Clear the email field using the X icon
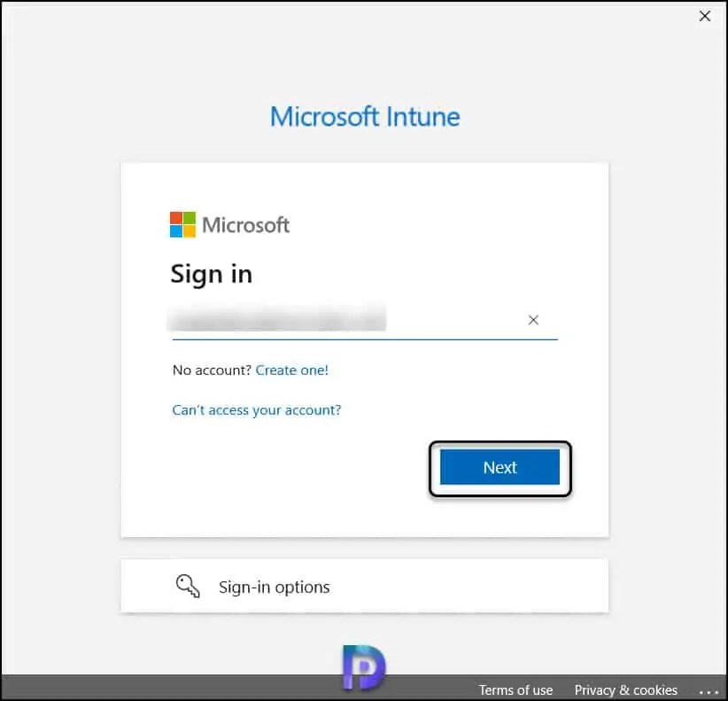Image resolution: width=728 pixels, height=701 pixels. click(x=534, y=320)
